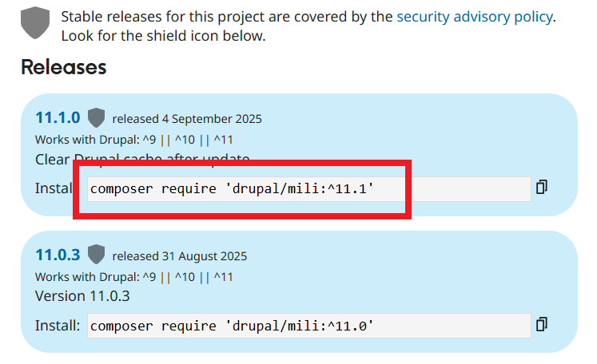Click the 'released 4 September 2025' date text
Viewport: 597px width, 364px height.
click(x=187, y=119)
